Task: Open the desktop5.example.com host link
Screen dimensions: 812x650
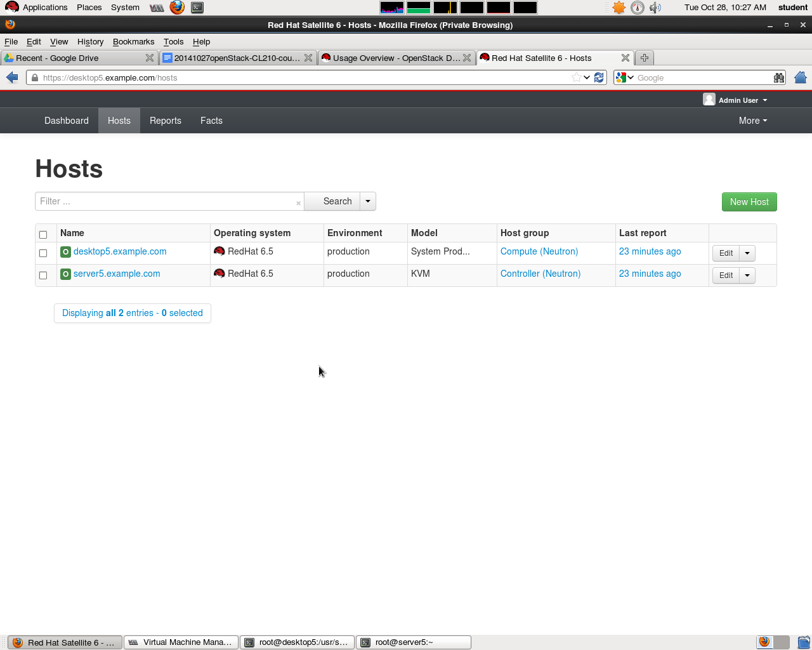Action: pos(120,251)
